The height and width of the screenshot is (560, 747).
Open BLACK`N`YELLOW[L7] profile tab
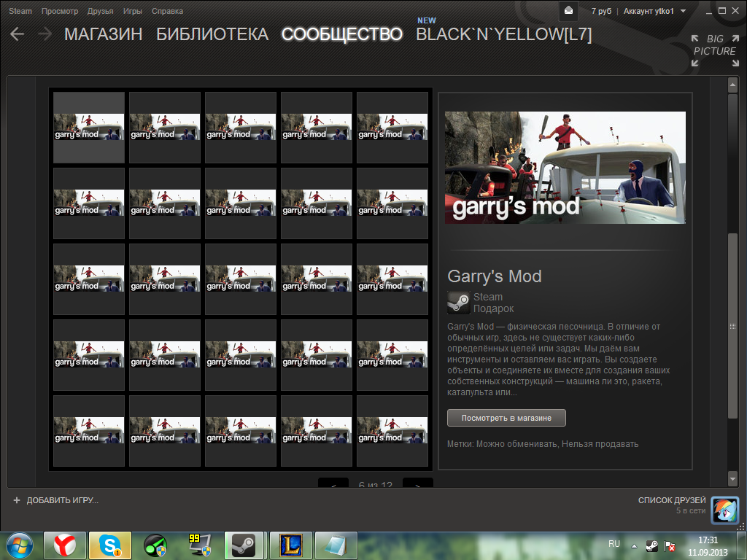(x=503, y=34)
